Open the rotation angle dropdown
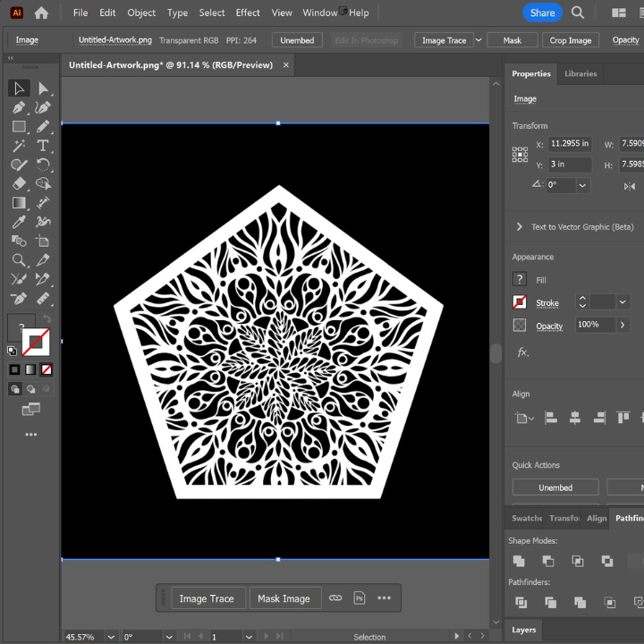 tap(583, 186)
